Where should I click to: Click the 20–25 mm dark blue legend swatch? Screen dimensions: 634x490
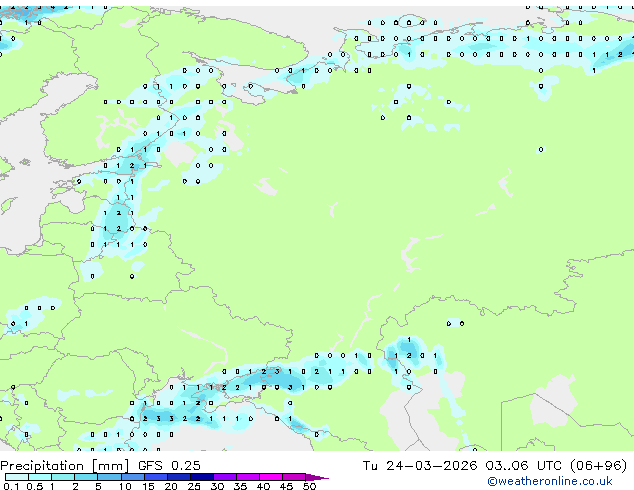click(179, 477)
